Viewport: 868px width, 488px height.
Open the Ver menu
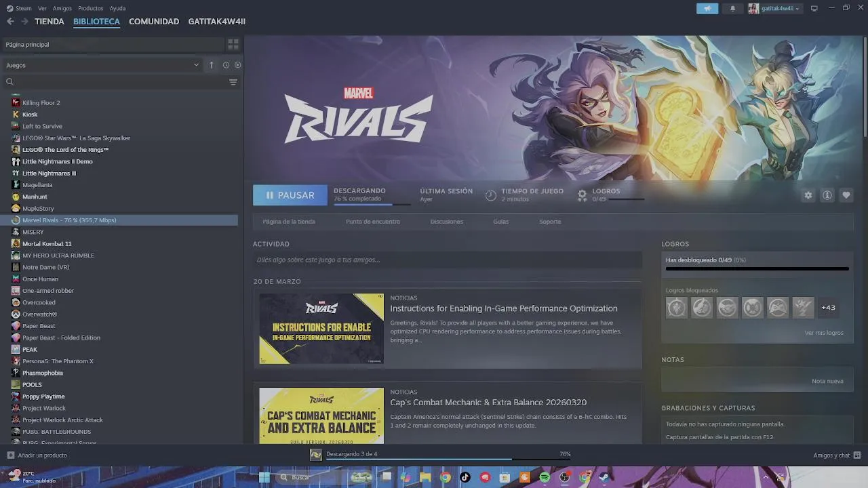[x=42, y=8]
